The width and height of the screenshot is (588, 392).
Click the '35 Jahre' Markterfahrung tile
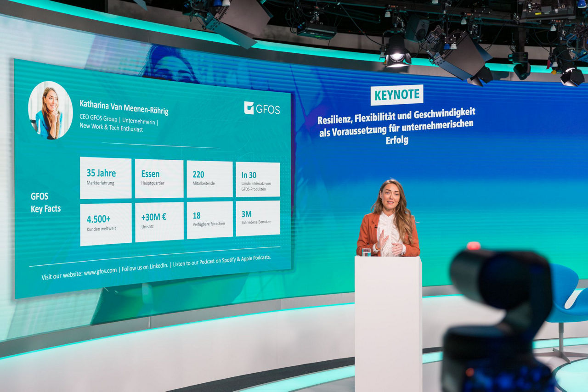[106, 178]
